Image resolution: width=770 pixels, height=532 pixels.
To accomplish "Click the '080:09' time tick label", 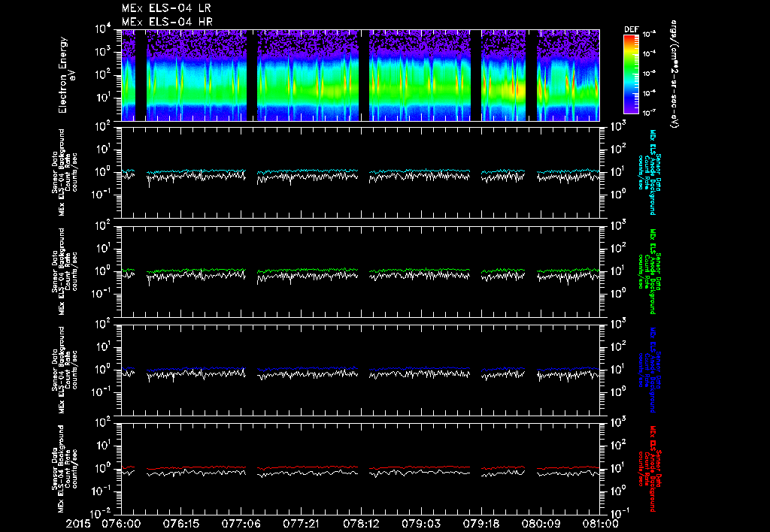I will (540, 524).
